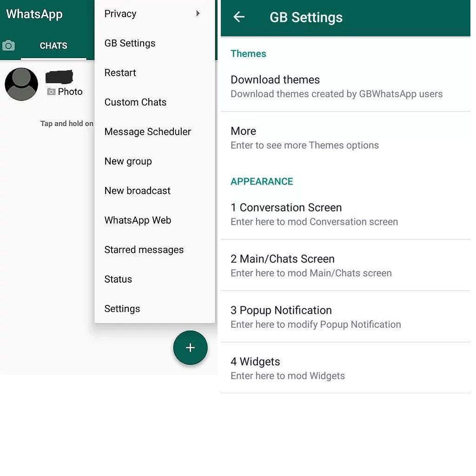476x476 pixels.
Task: Go back using the GB Settings arrow
Action: click(239, 17)
